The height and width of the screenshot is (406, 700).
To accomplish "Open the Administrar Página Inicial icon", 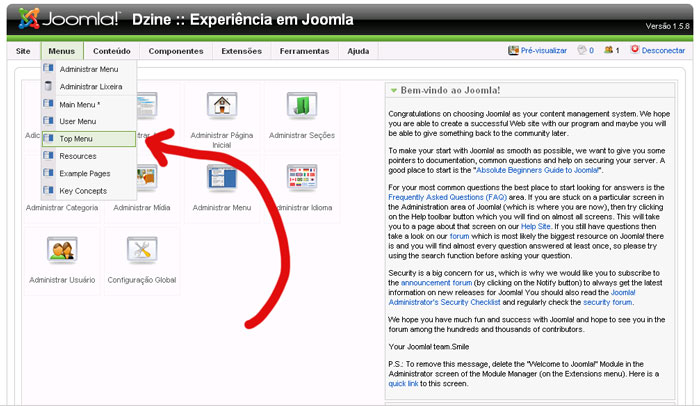I will [222, 105].
